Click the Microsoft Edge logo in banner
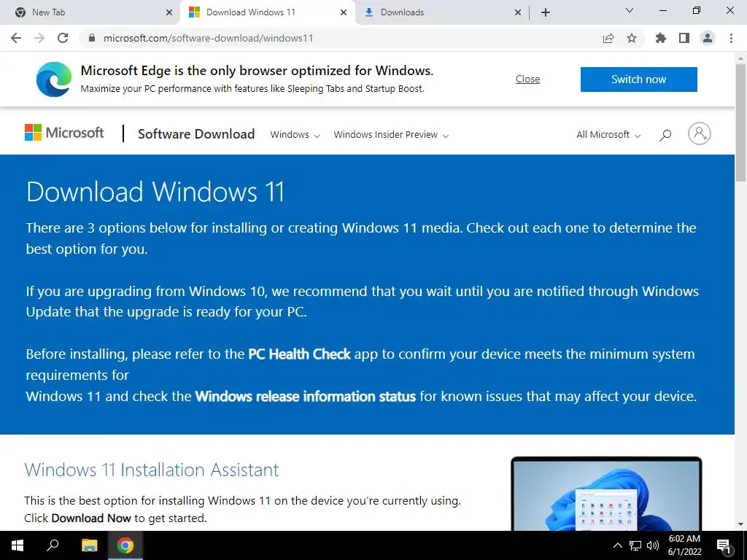The width and height of the screenshot is (747, 560). click(54, 79)
